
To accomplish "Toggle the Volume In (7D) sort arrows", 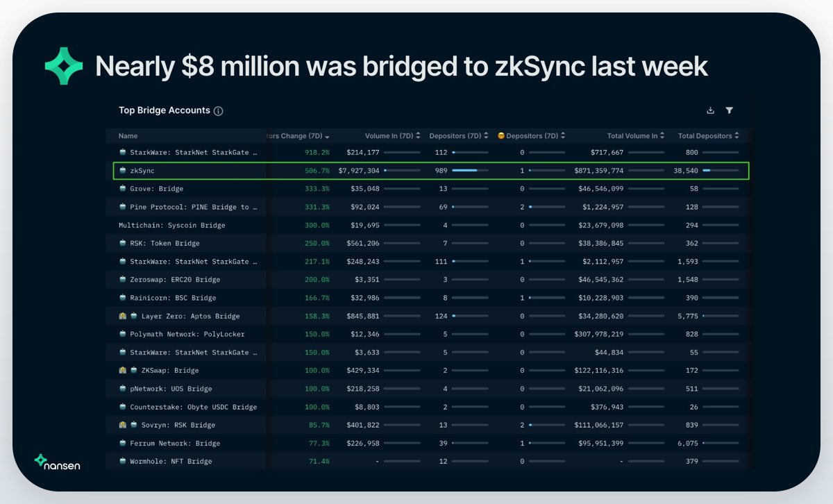I will point(418,135).
